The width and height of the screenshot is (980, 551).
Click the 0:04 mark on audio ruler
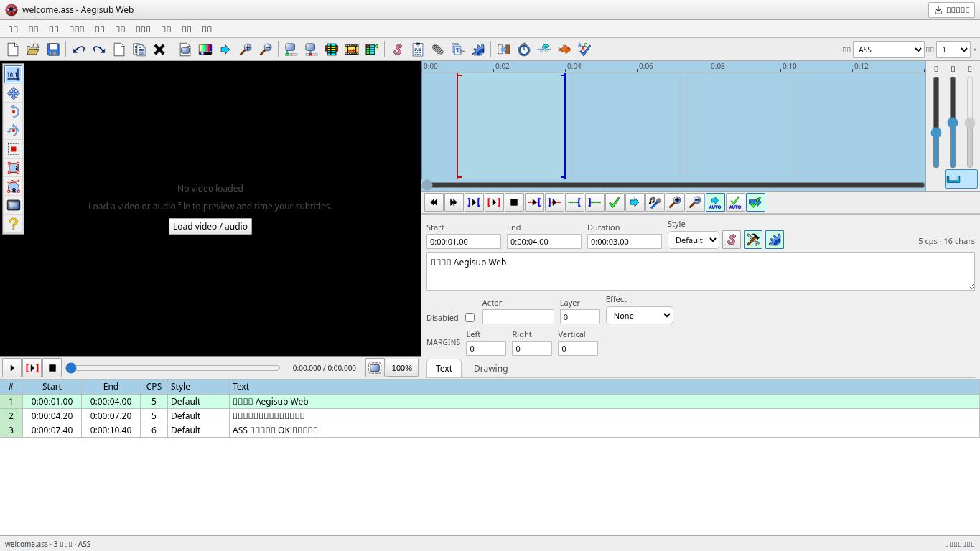(574, 66)
